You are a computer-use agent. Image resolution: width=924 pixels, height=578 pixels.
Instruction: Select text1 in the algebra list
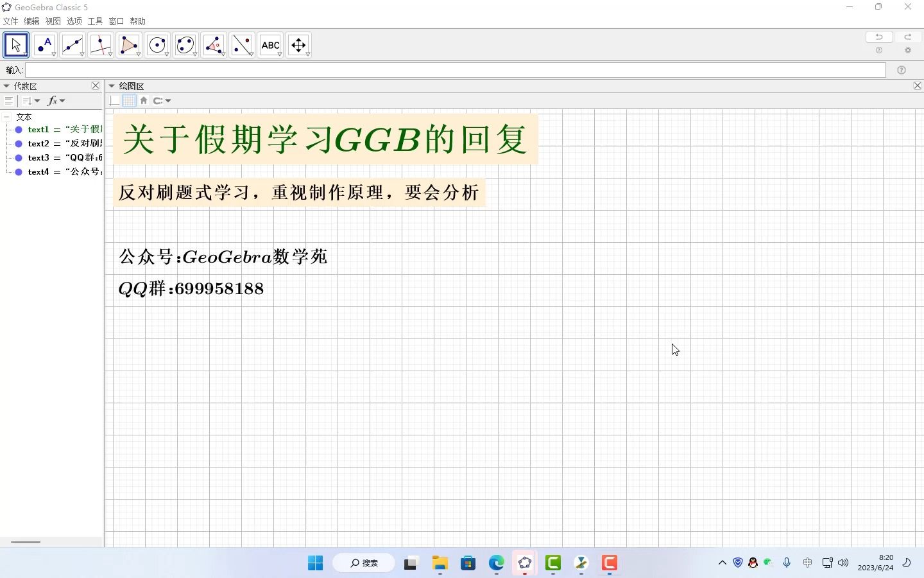click(x=65, y=130)
